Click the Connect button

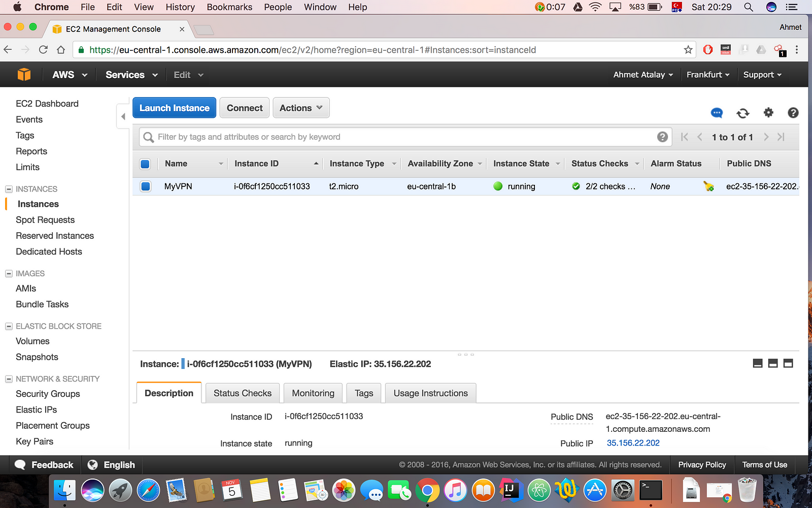pos(245,108)
